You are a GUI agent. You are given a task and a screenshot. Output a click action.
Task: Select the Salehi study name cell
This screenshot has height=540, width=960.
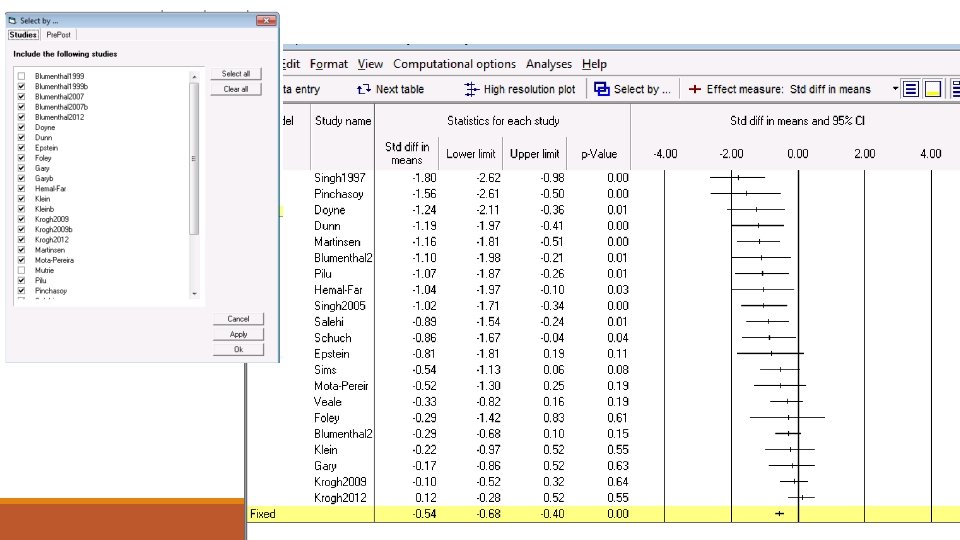tap(329, 321)
